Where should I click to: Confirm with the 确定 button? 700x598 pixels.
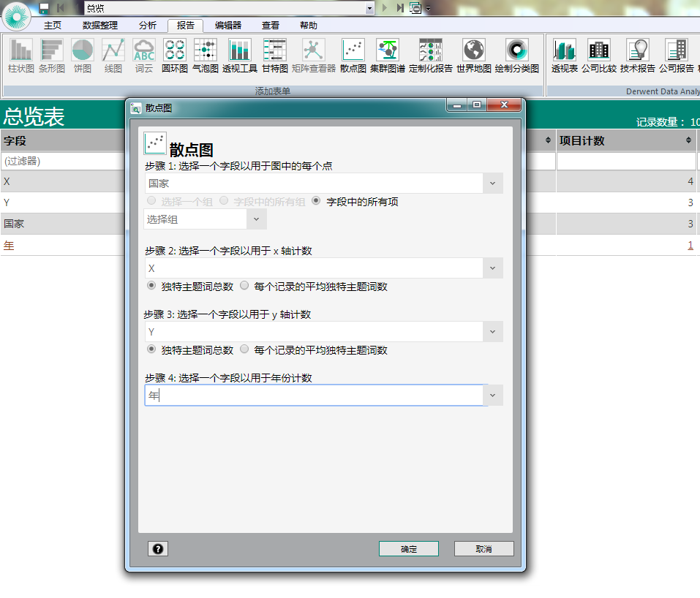[x=408, y=549]
